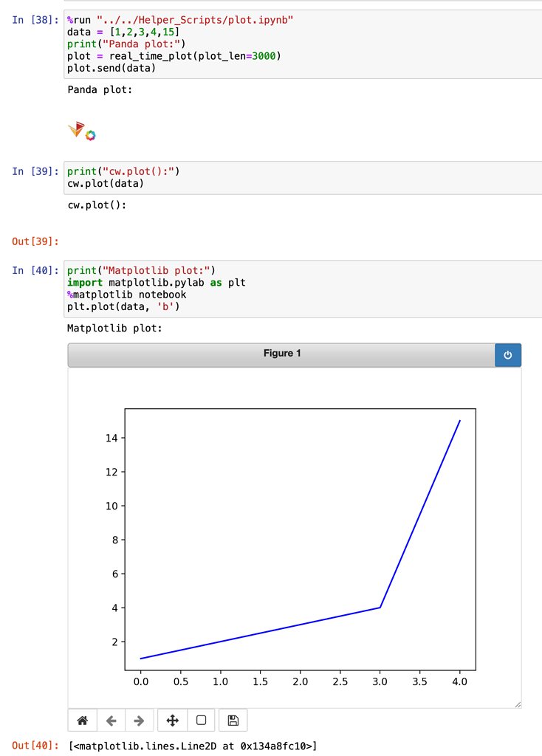Click the In [40] cell prompt label
Viewport: 542px width, 756px height.
click(35, 270)
